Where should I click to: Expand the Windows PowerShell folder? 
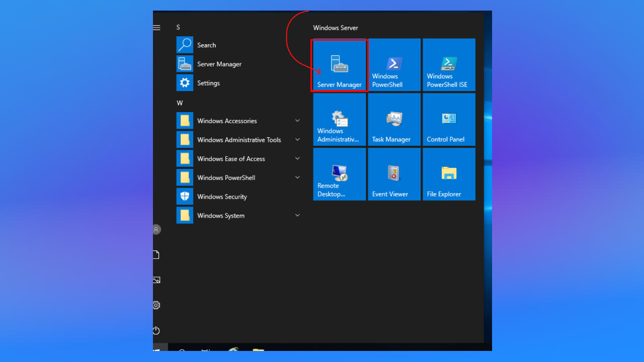(239, 177)
